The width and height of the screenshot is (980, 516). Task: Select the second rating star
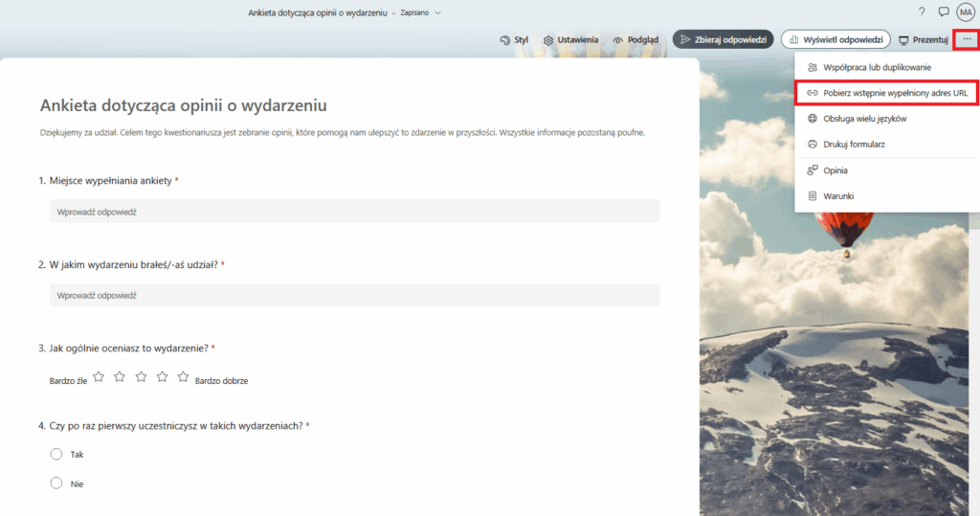[120, 376]
